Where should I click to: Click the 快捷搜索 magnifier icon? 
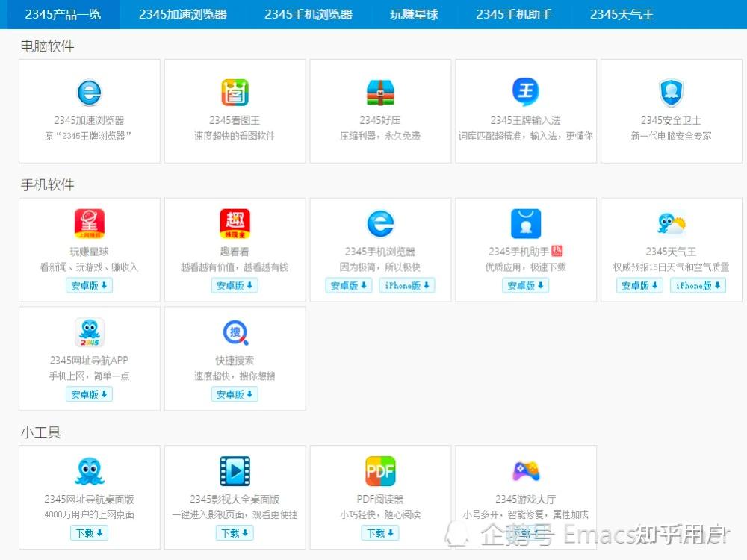[236, 332]
